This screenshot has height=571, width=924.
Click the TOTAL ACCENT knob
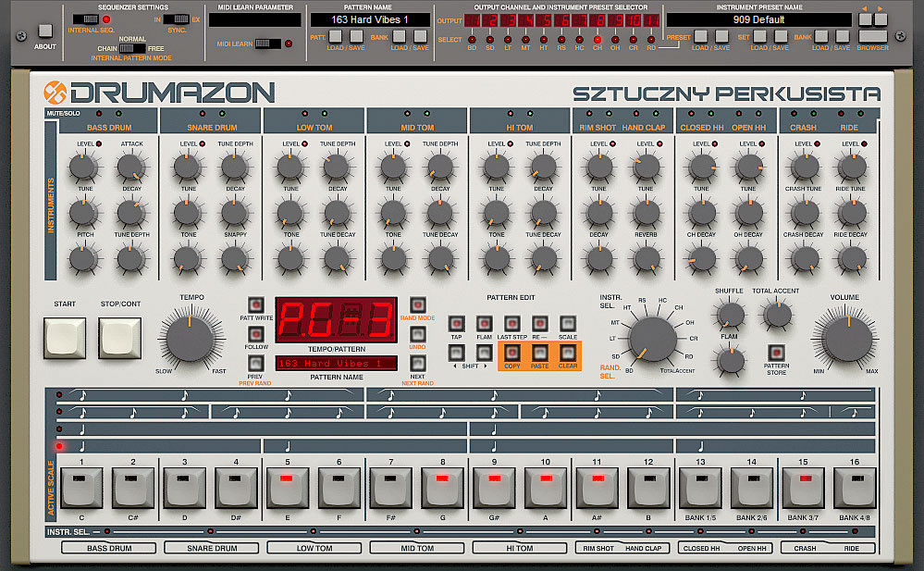point(777,315)
